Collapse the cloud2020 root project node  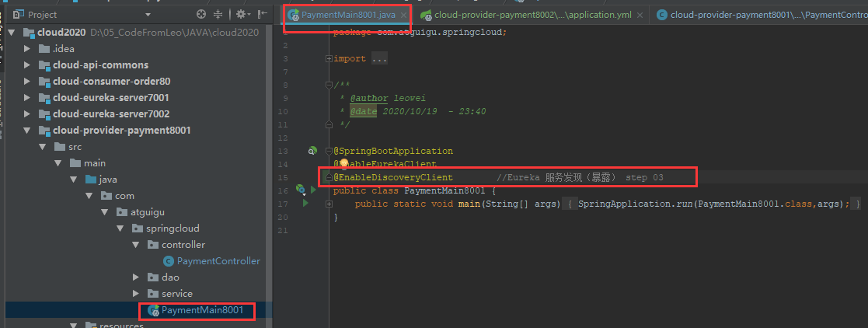(12, 33)
